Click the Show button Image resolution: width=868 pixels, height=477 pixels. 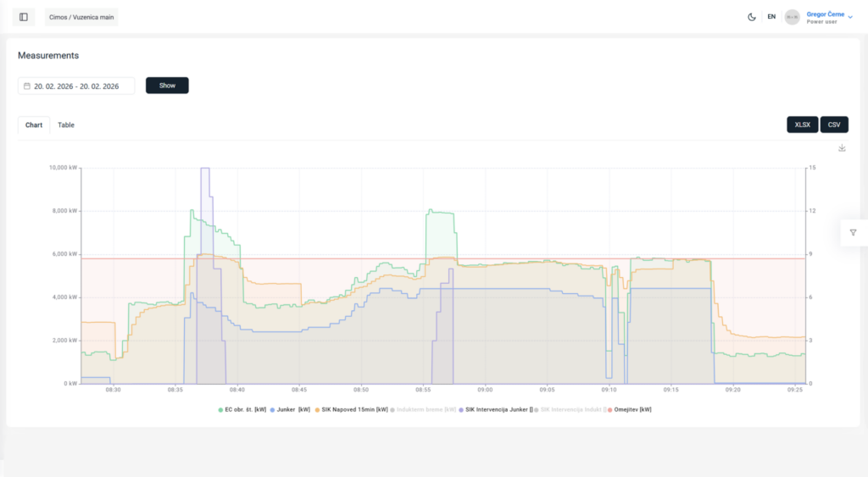click(167, 86)
